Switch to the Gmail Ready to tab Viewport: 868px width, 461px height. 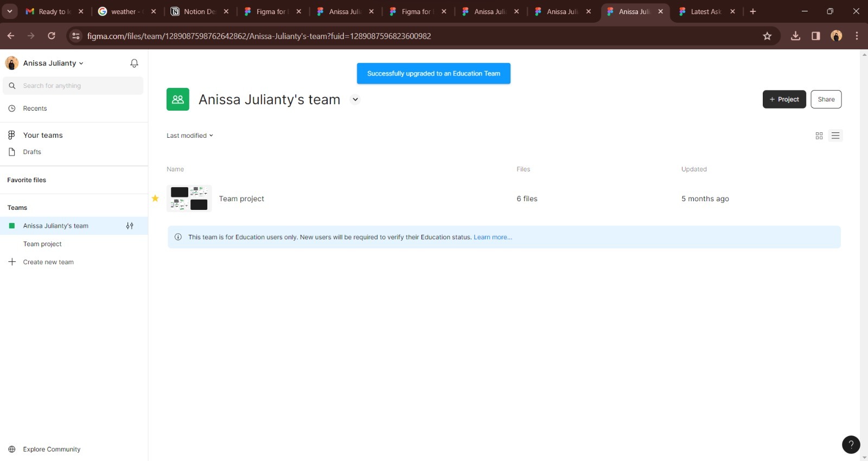55,11
